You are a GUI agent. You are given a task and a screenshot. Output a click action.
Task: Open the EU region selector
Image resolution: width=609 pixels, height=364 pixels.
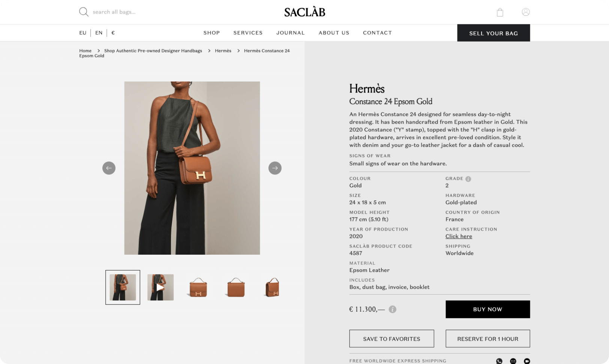(83, 33)
